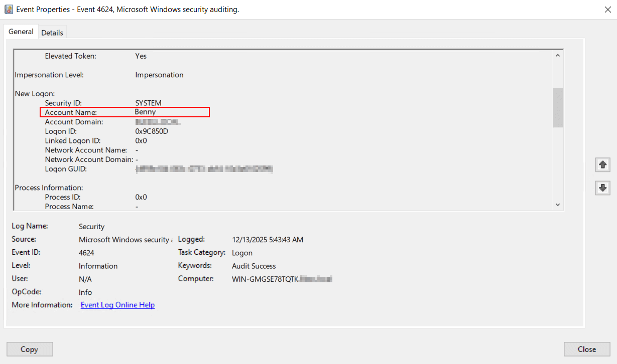Click the Copy button
Image resolution: width=617 pixels, height=364 pixels.
[29, 349]
